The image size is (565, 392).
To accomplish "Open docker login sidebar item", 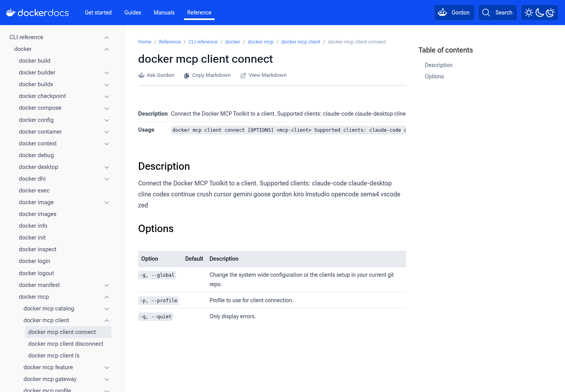I will point(35,261).
